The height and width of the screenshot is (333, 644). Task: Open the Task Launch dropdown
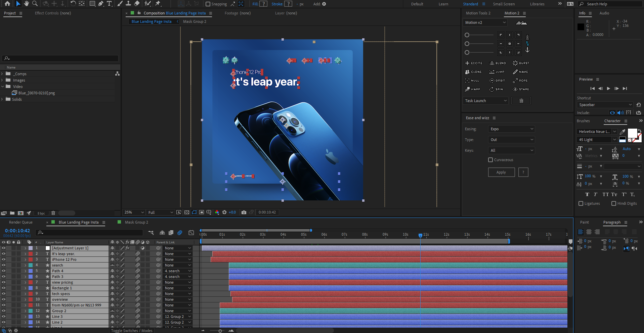point(485,101)
